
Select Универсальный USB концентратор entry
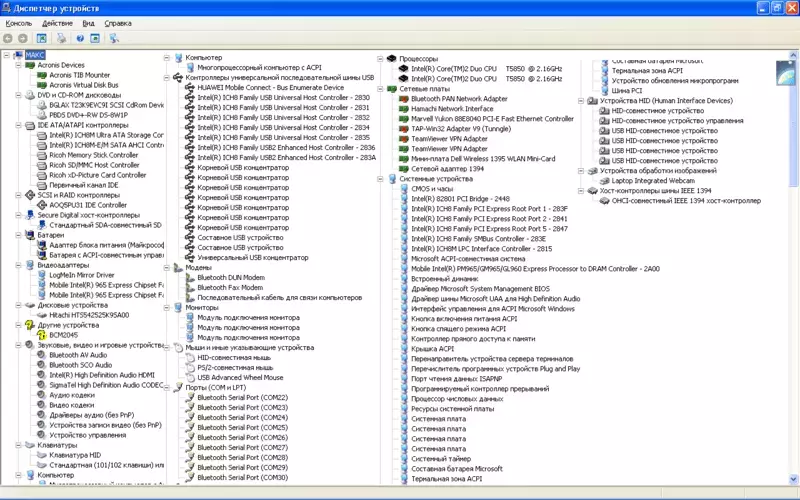click(x=253, y=258)
